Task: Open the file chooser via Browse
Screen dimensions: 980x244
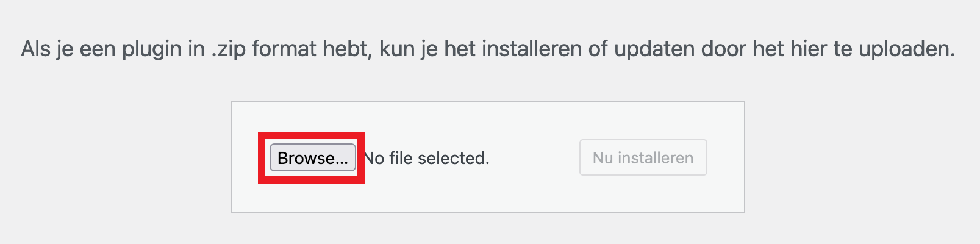Action: click(312, 158)
